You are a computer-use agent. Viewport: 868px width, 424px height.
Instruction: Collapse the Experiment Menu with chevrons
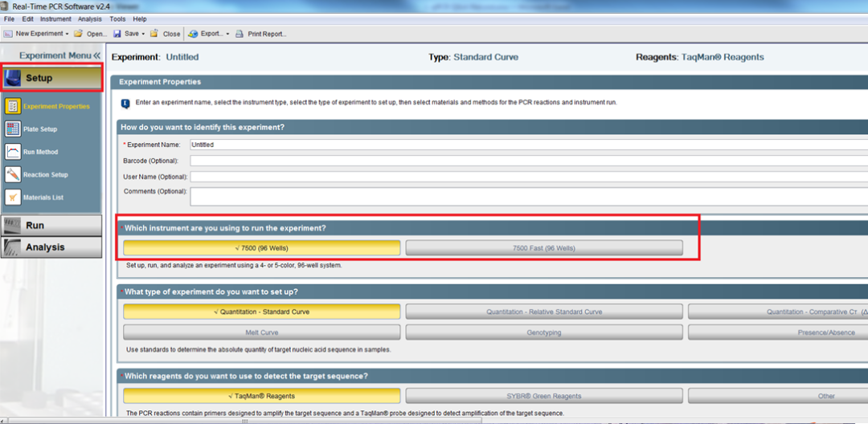(x=97, y=56)
